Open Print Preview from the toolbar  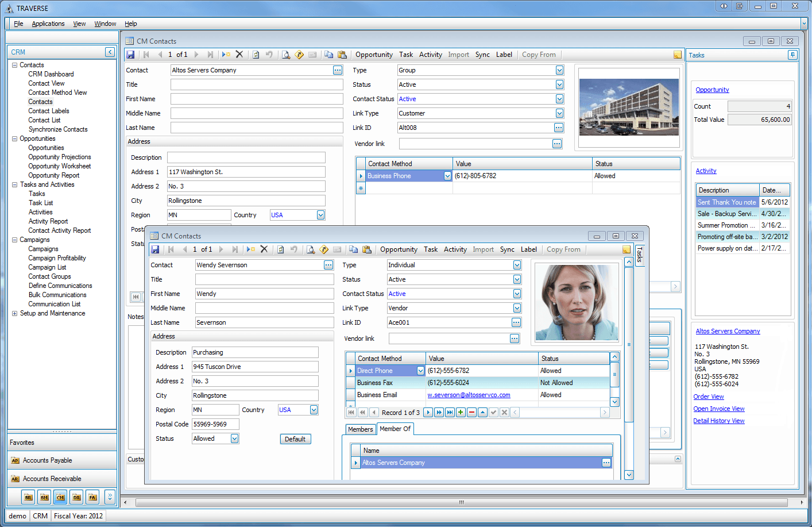(310, 249)
